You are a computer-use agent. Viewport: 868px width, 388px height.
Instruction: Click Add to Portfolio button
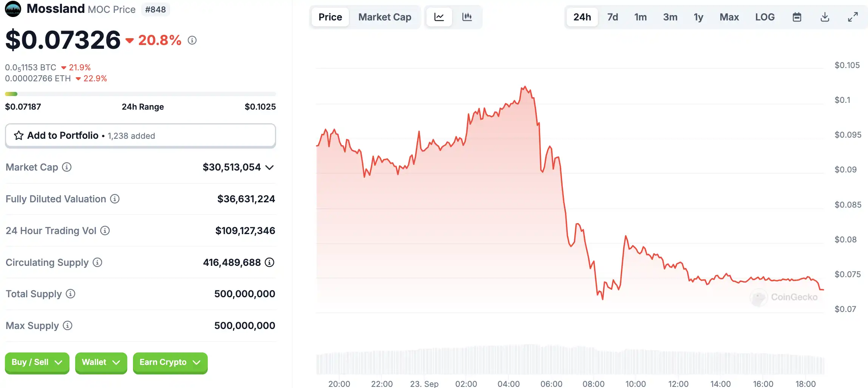coord(140,135)
